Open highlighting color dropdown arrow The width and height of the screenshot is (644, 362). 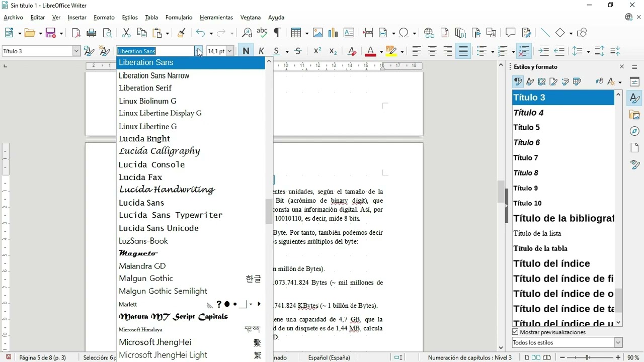pyautogui.click(x=402, y=51)
